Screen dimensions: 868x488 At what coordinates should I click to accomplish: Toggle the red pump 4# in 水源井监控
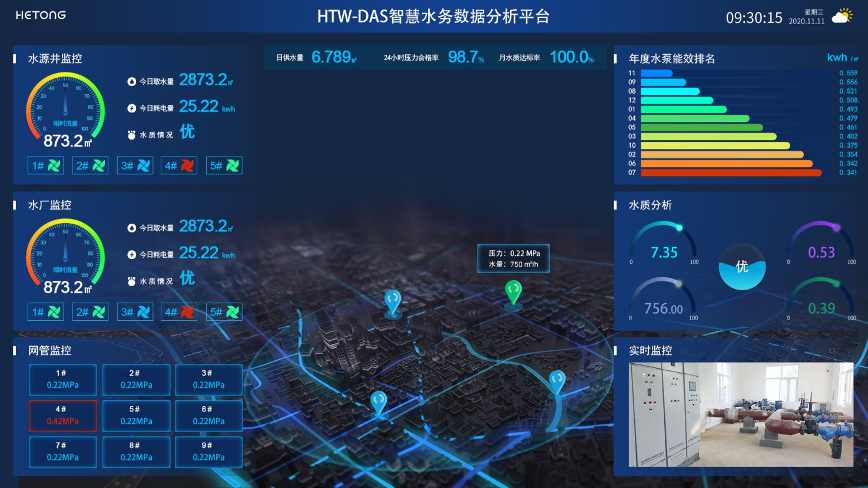coord(179,165)
